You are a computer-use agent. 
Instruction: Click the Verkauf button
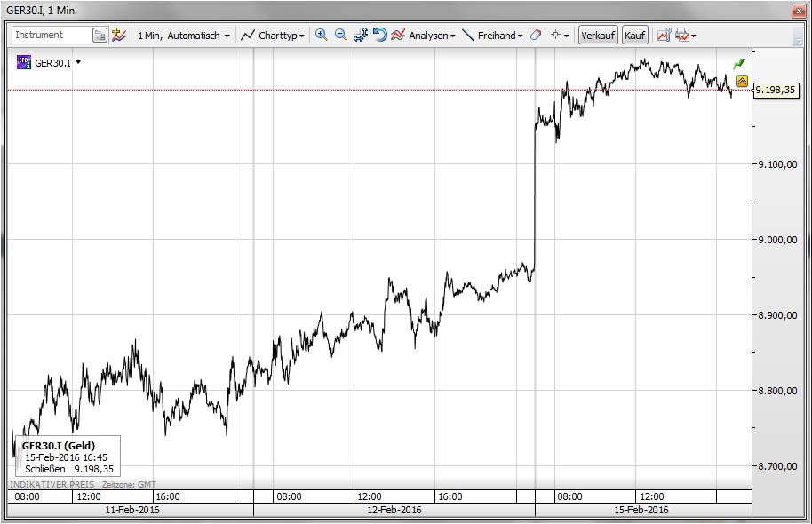[x=598, y=36]
